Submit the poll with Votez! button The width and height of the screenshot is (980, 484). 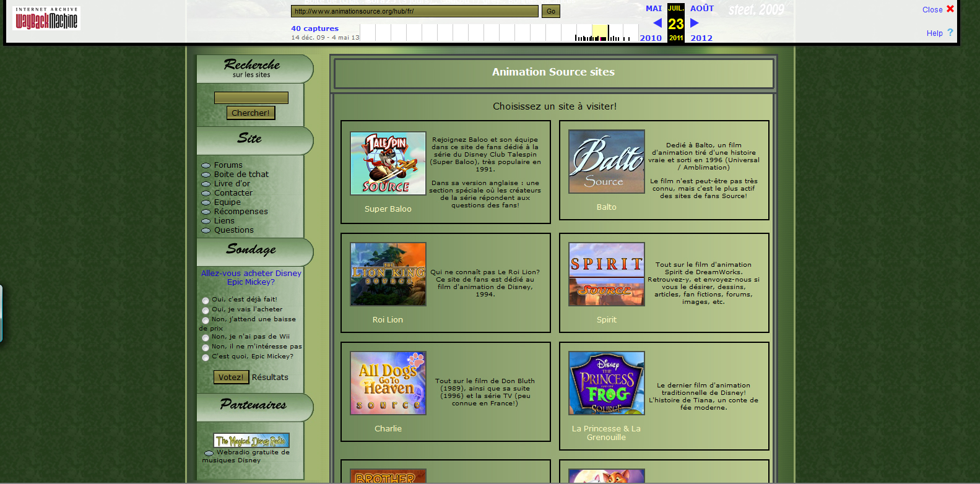click(231, 377)
